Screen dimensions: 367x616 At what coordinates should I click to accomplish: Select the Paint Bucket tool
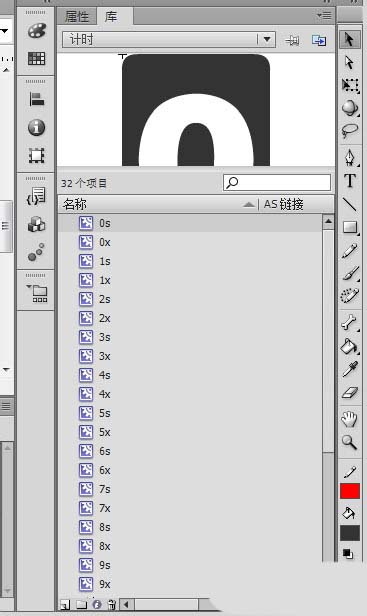click(x=349, y=346)
